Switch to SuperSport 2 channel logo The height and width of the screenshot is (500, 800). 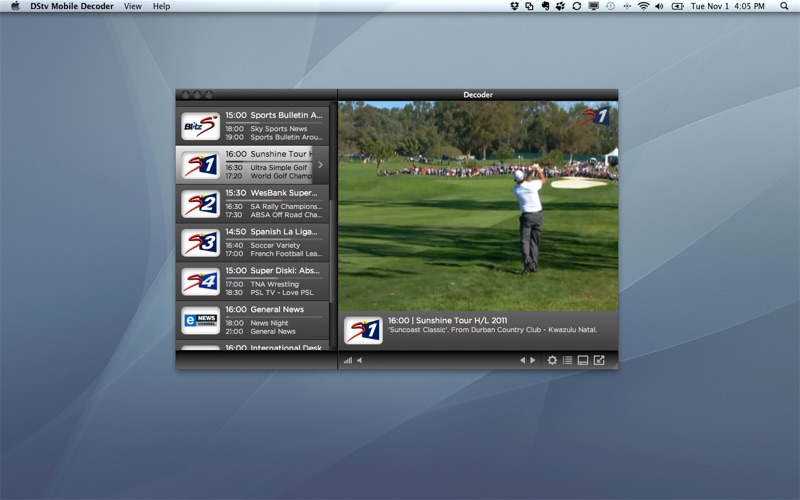tap(201, 204)
